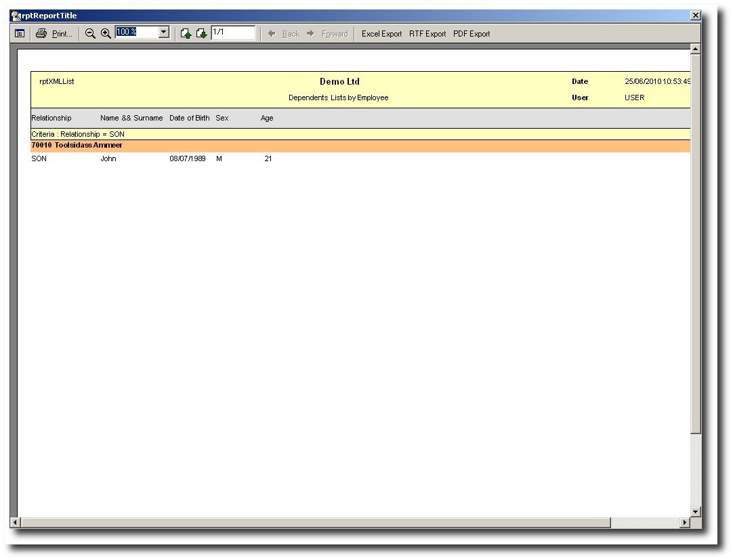Click the Print button with printer icon
The width and height of the screenshot is (733, 560).
pos(54,33)
